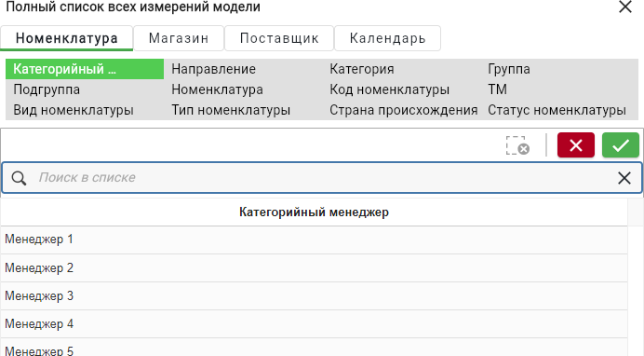Screen dimensions: 644x356
Task: Select Номенклатура in the dimension grid
Action: pos(217,89)
